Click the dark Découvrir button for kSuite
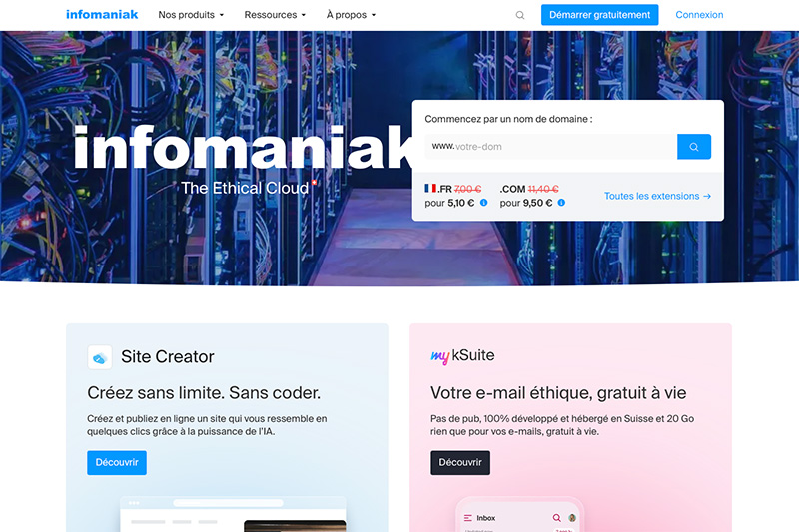This screenshot has width=799, height=532. coord(460,463)
